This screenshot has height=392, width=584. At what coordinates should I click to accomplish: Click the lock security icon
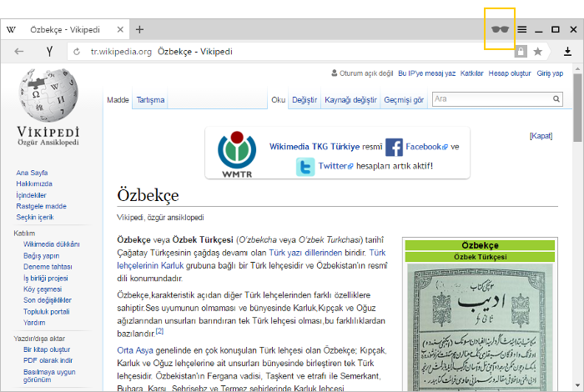pos(521,52)
